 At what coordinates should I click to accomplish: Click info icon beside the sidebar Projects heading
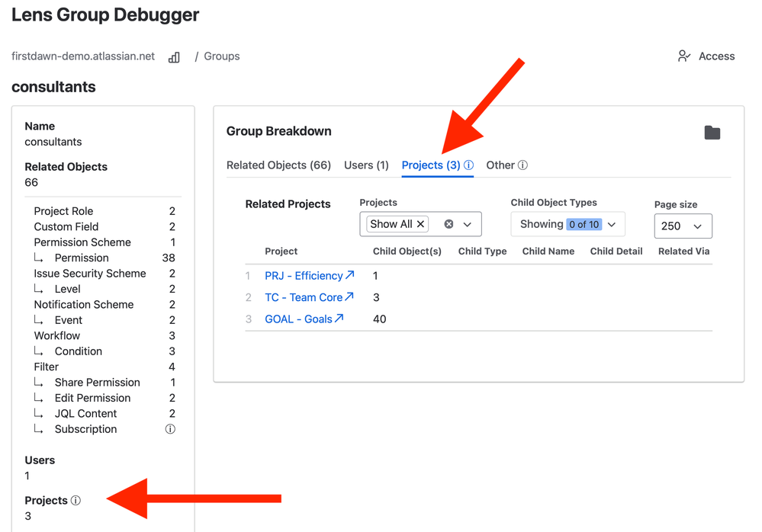coord(76,501)
